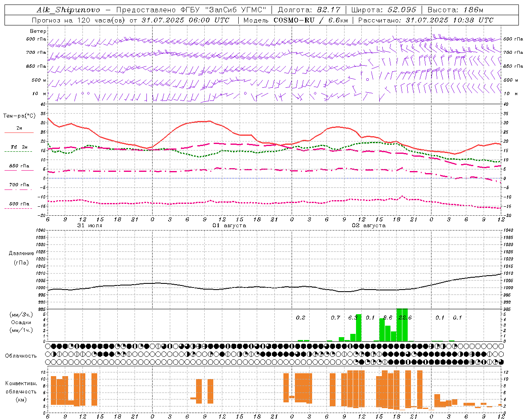Click the 01 августа date label
The height and width of the screenshot is (420, 525).
click(229, 226)
